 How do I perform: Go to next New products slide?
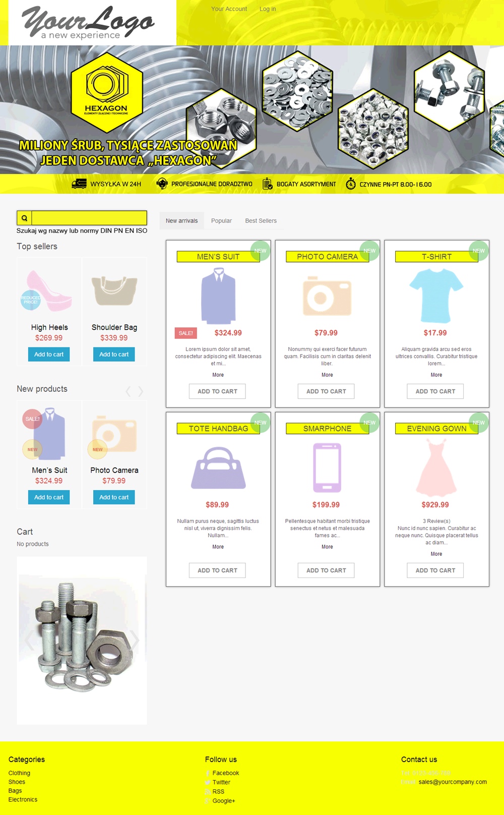[141, 391]
